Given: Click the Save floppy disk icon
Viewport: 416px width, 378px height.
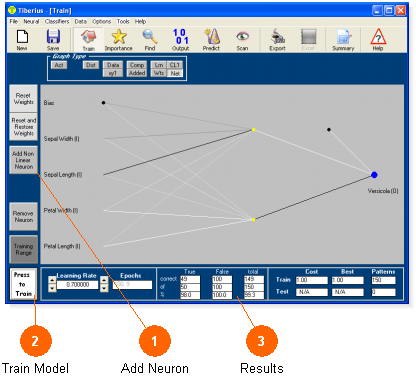Looking at the screenshot, I should coord(53,36).
